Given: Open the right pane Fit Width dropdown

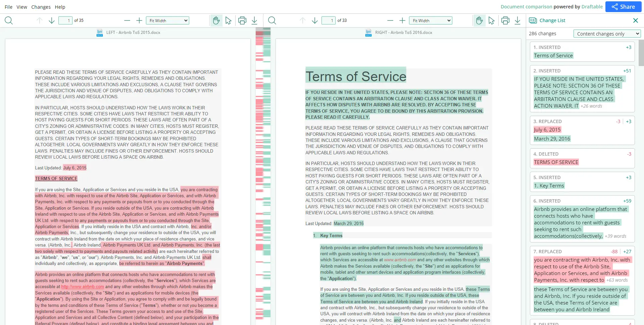Looking at the screenshot, I should [x=431, y=20].
